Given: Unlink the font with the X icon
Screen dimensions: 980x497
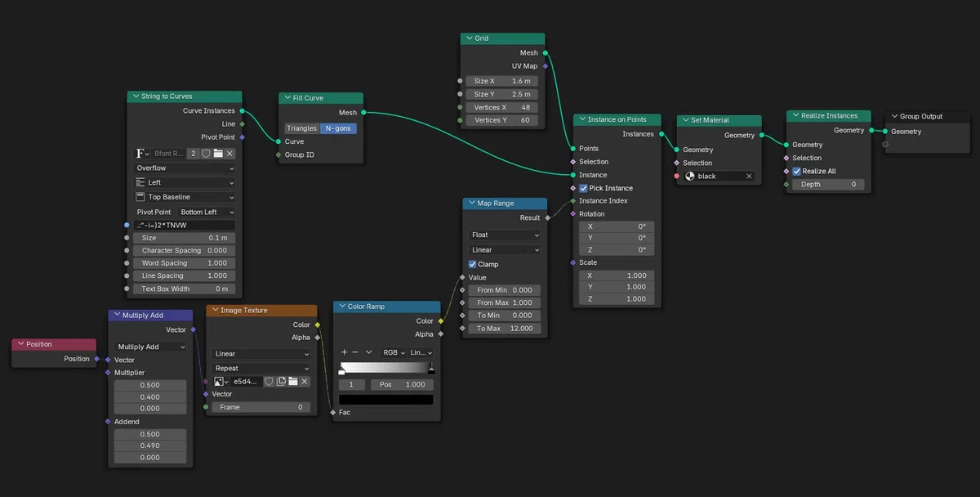Looking at the screenshot, I should pyautogui.click(x=229, y=154).
